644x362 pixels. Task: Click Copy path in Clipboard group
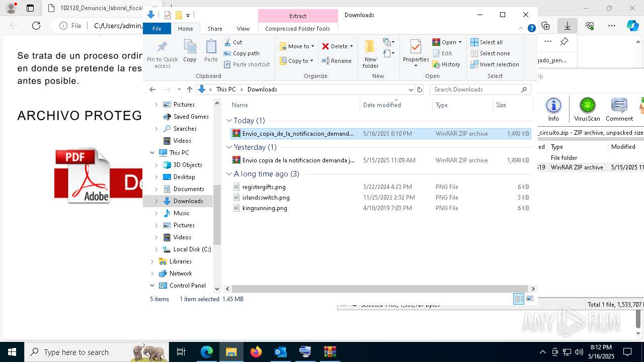(242, 53)
